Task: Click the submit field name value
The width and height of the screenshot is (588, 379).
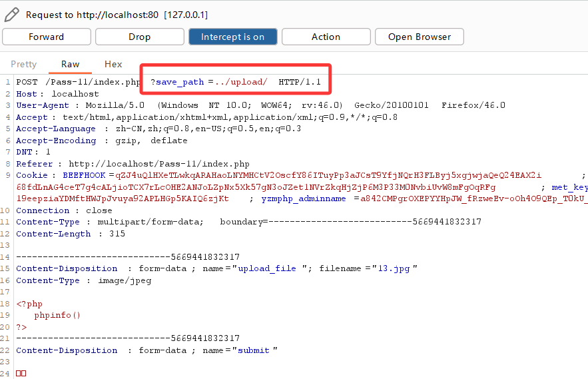Action: (254, 350)
